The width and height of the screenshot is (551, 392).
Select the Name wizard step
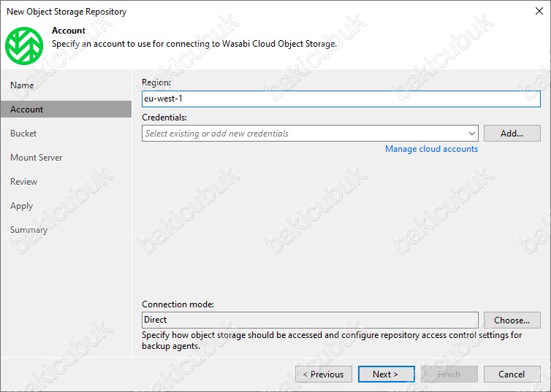(22, 85)
